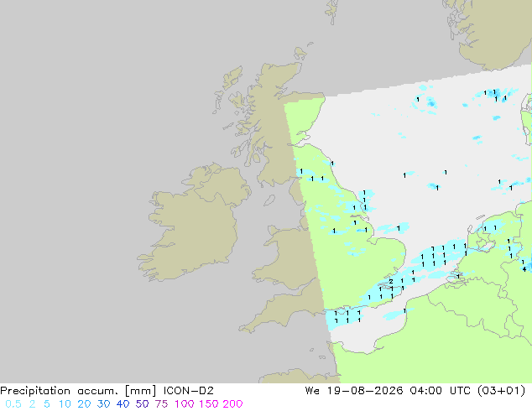The height and width of the screenshot is (411, 532).
Task: Pick the 75 mm legend entry
Action: pyautogui.click(x=161, y=404)
